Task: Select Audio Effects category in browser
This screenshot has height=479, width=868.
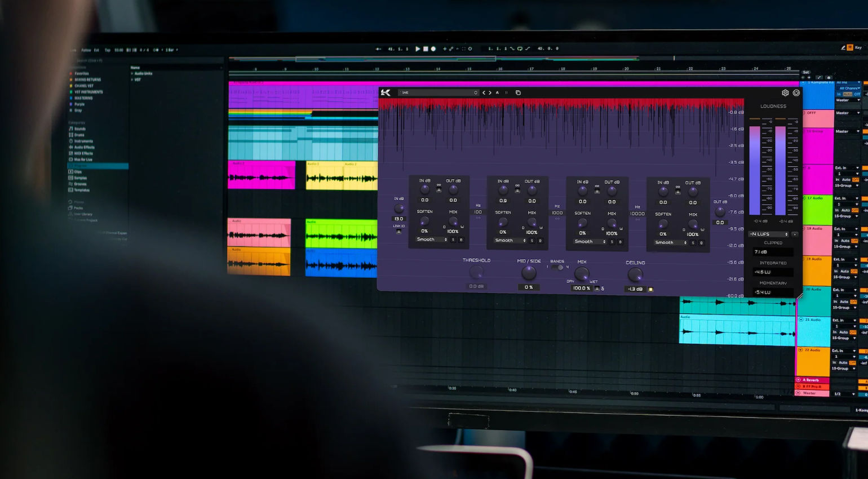Action: (81, 148)
